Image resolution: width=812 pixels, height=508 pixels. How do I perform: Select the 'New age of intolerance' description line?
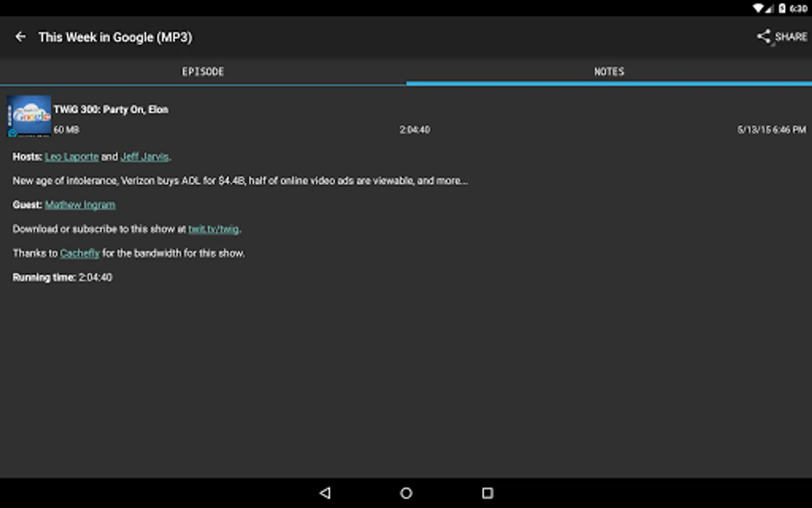pyautogui.click(x=240, y=181)
